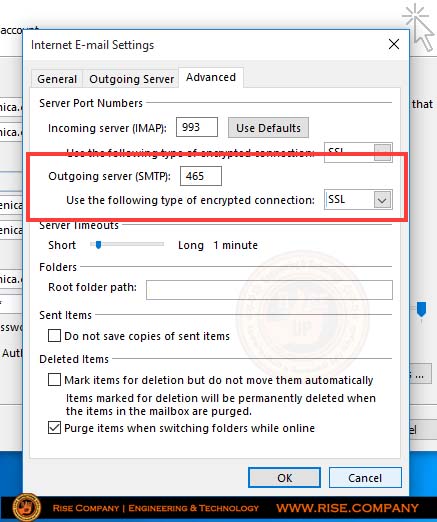Click the Rise Company logo icon
This screenshot has width=437, height=522.
(26, 507)
